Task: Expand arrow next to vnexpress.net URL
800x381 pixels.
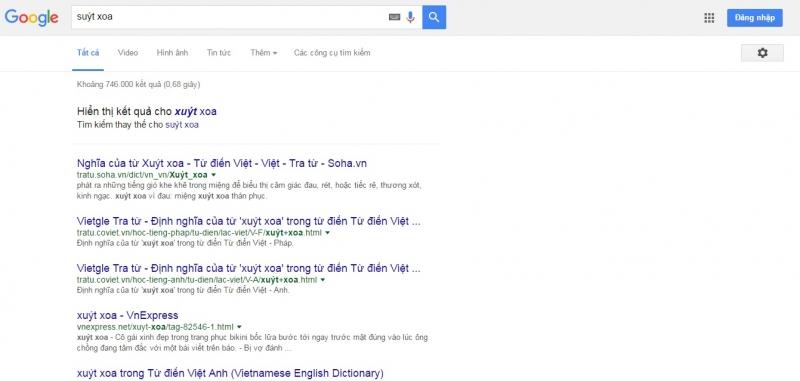Action: [x=239, y=326]
